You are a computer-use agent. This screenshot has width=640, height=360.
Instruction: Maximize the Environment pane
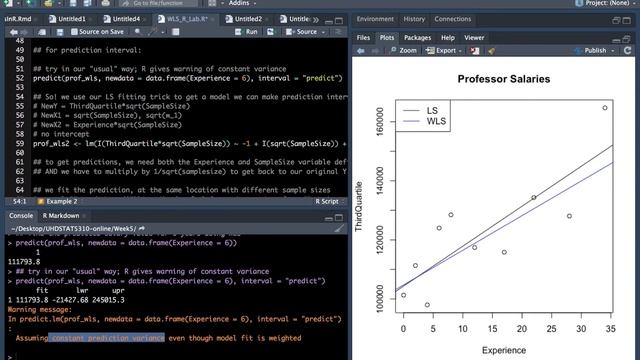(x=627, y=21)
